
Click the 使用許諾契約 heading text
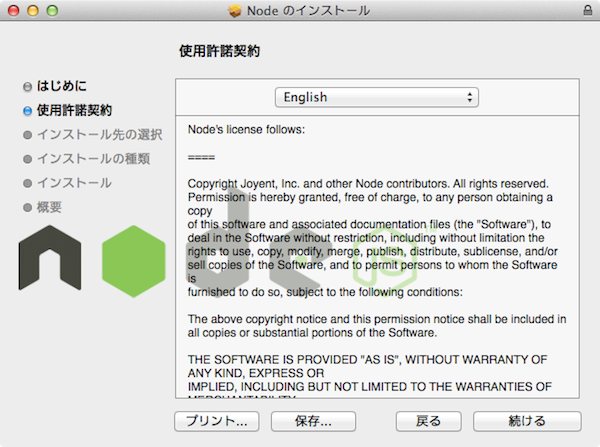219,51
